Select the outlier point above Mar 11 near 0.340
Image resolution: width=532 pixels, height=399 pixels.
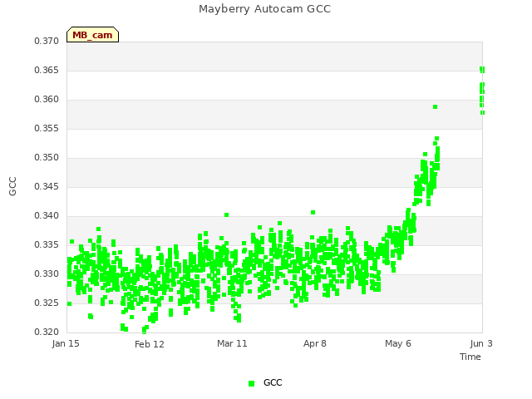pyautogui.click(x=227, y=214)
